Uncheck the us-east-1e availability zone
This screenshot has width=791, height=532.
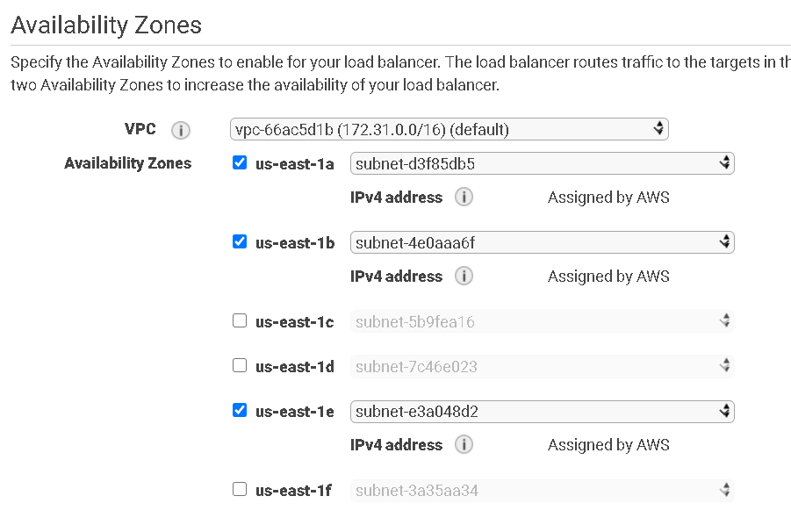point(240,411)
